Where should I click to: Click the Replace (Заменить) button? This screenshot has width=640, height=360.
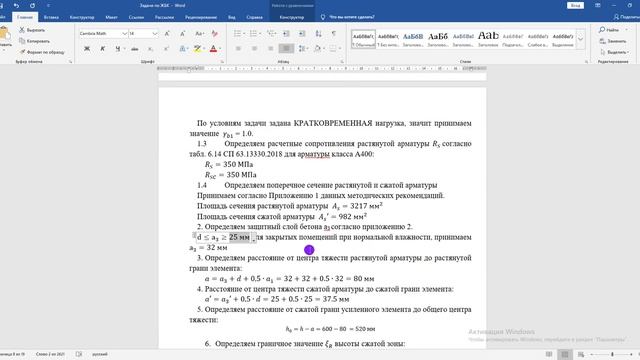[x=613, y=41]
